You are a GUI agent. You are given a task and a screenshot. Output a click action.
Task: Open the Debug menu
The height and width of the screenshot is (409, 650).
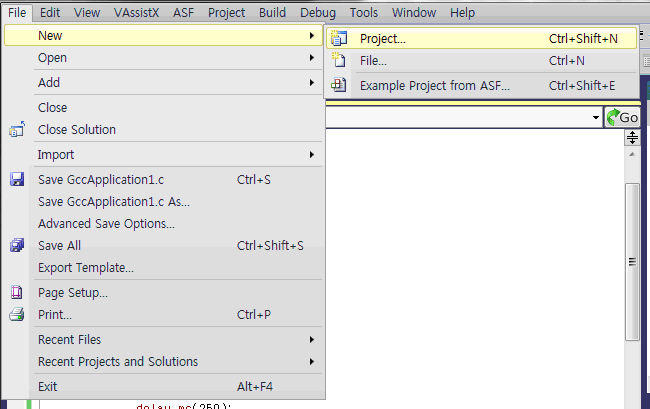(x=318, y=13)
